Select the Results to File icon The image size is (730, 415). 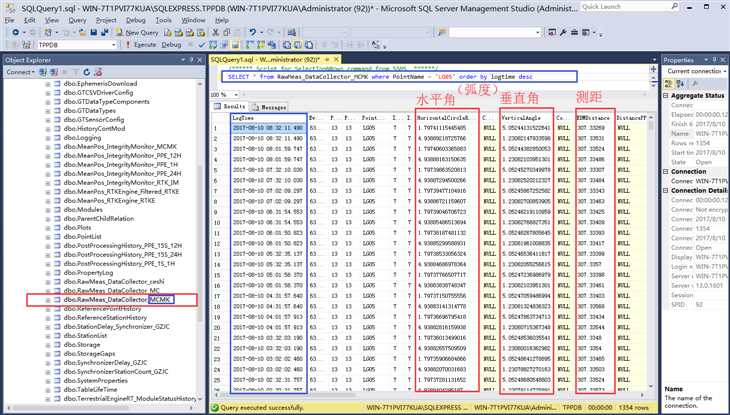coord(309,45)
